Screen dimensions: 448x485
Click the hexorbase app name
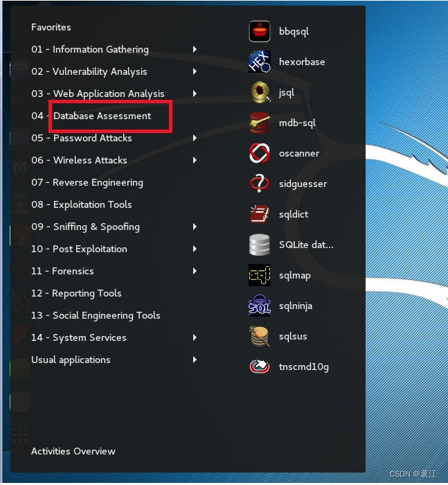302,62
